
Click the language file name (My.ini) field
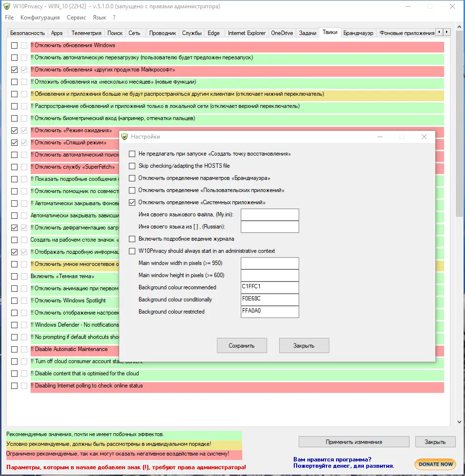269,214
